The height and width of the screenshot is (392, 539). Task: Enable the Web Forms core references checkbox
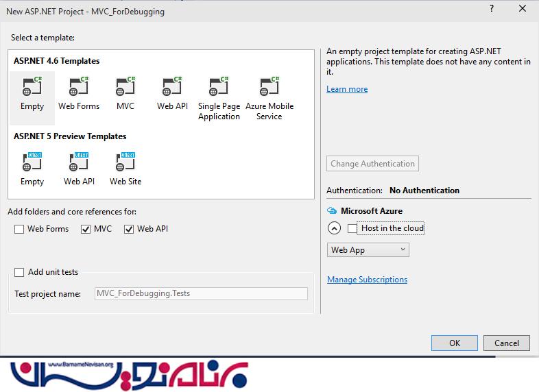[x=19, y=230]
